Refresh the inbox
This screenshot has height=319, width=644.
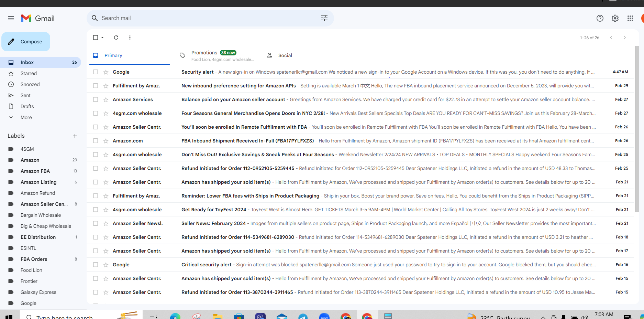pos(116,38)
